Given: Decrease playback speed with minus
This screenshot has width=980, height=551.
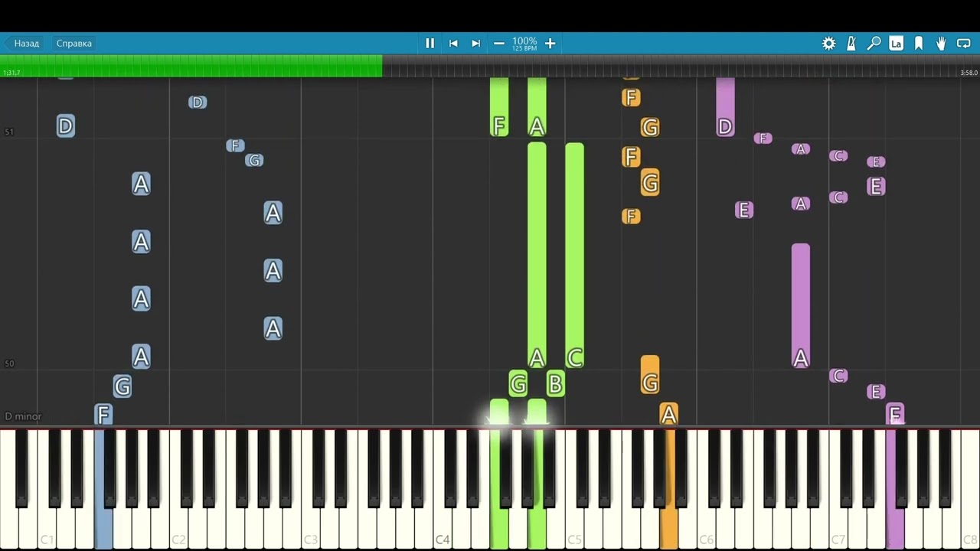Looking at the screenshot, I should tap(499, 44).
